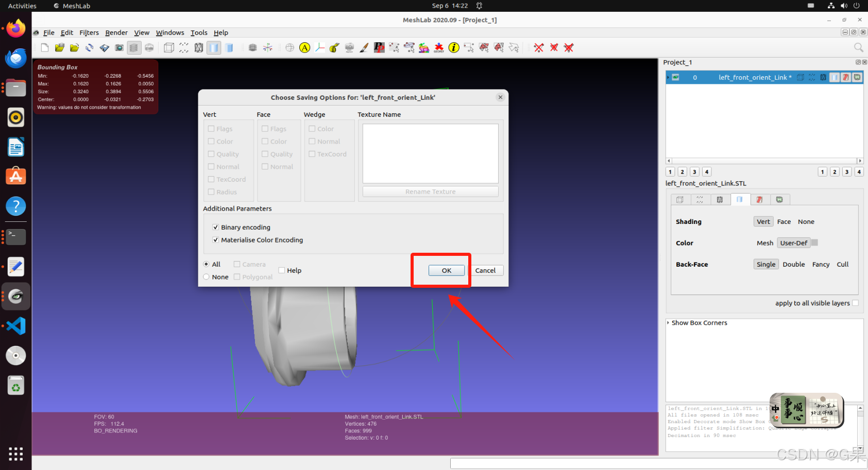Image resolution: width=868 pixels, height=470 pixels.
Task: Switch to the wireframe tab in layer properties
Action: click(720, 200)
